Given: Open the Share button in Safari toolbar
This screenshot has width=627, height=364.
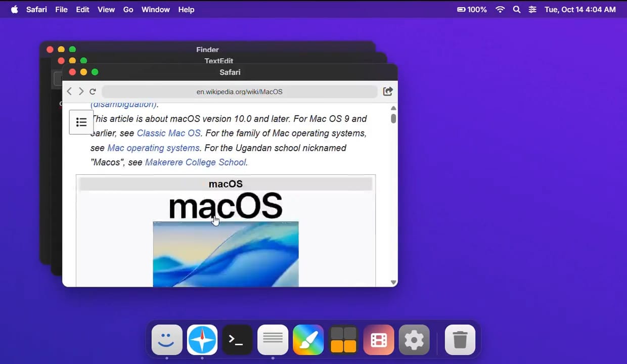Looking at the screenshot, I should pyautogui.click(x=388, y=92).
